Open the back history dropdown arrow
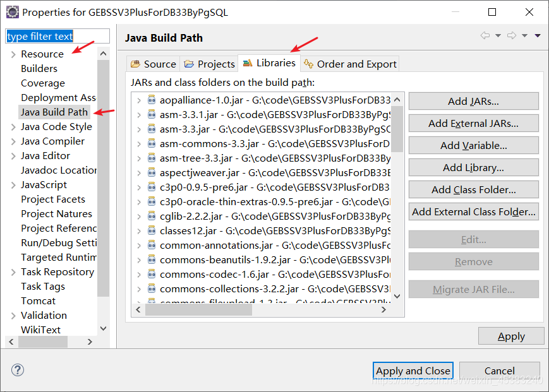This screenshot has height=392, width=549. point(498,35)
